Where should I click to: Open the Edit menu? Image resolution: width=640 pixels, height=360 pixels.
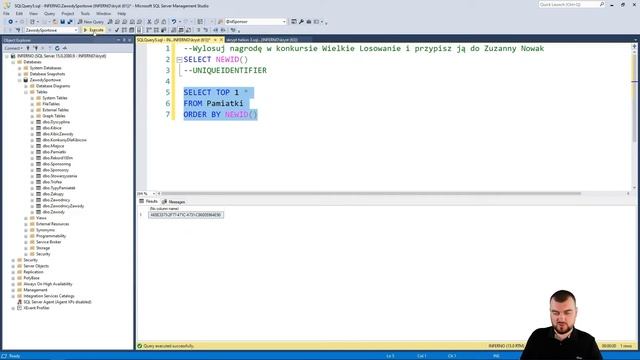coord(19,13)
